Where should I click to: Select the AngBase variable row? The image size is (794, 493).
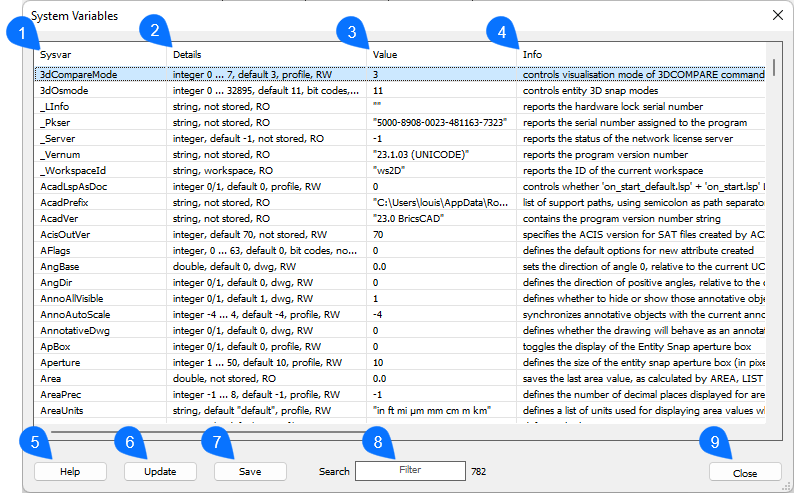[59, 267]
